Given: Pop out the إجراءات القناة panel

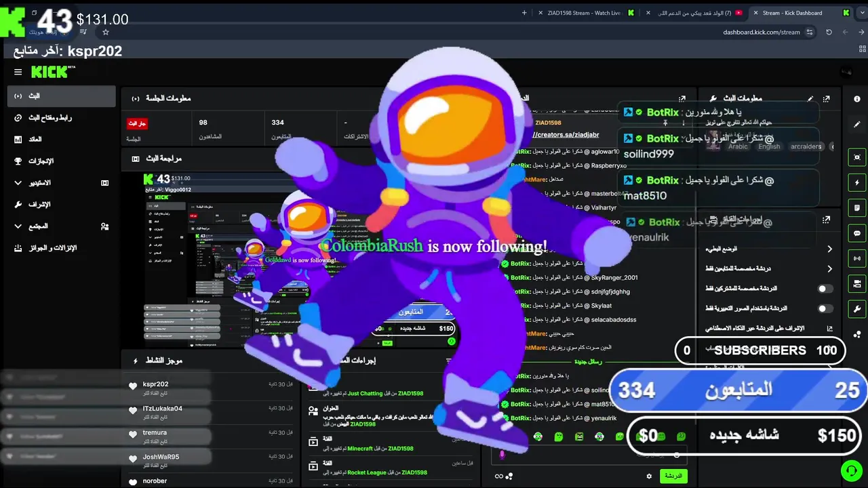Looking at the screenshot, I should (x=827, y=220).
